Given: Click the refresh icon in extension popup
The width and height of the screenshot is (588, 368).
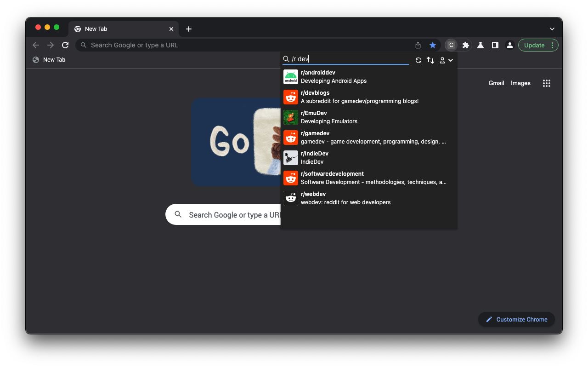Looking at the screenshot, I should pyautogui.click(x=418, y=60).
